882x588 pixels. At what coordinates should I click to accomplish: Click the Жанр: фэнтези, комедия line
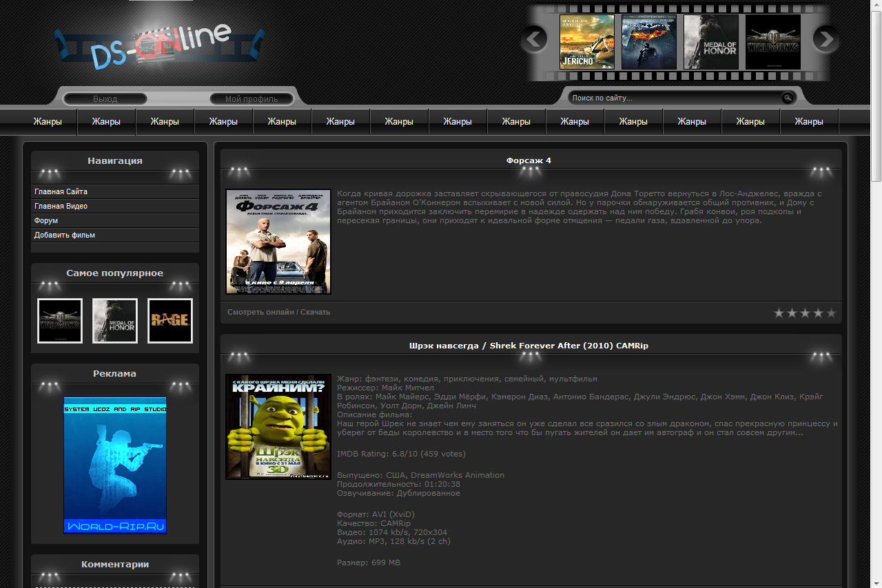point(467,379)
